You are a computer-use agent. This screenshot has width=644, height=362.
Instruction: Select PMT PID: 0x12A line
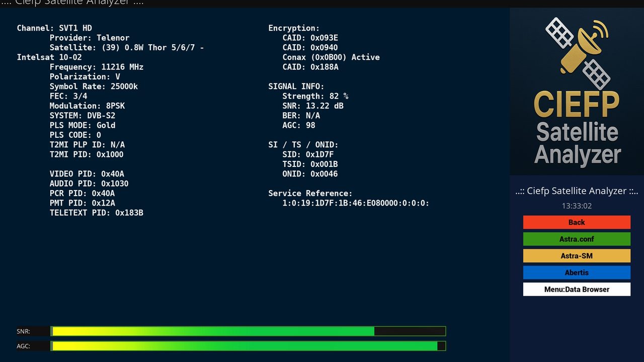[83, 203]
